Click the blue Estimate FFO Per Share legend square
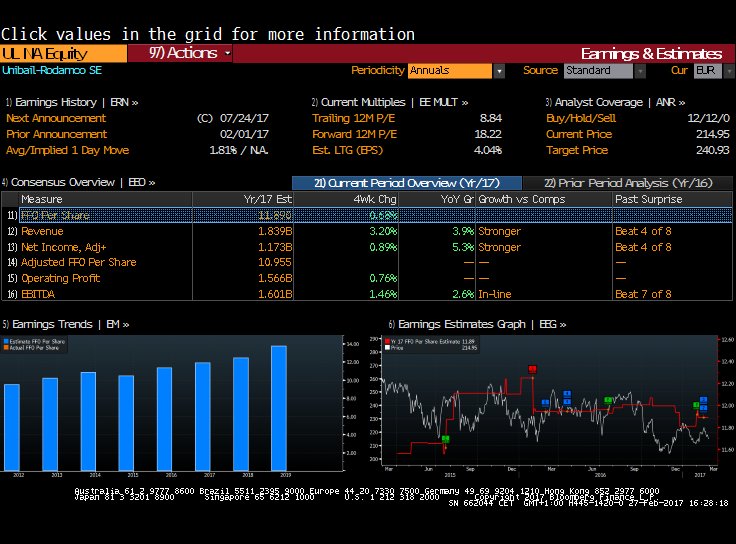Viewport: 736px width, 544px height. tap(6, 341)
